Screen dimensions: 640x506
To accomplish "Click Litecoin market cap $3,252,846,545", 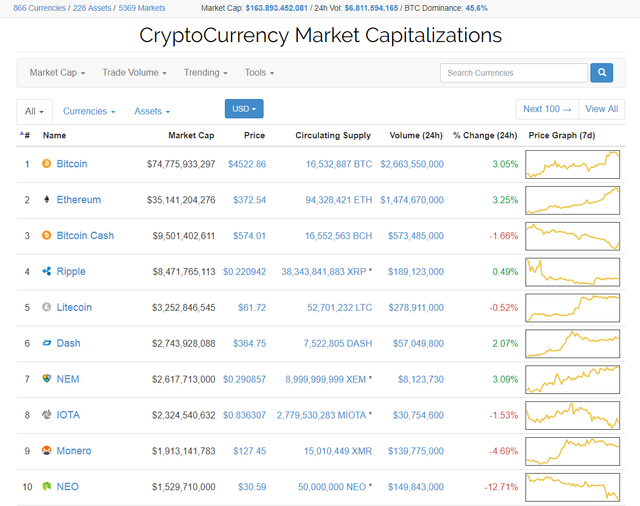I will pyautogui.click(x=183, y=308).
